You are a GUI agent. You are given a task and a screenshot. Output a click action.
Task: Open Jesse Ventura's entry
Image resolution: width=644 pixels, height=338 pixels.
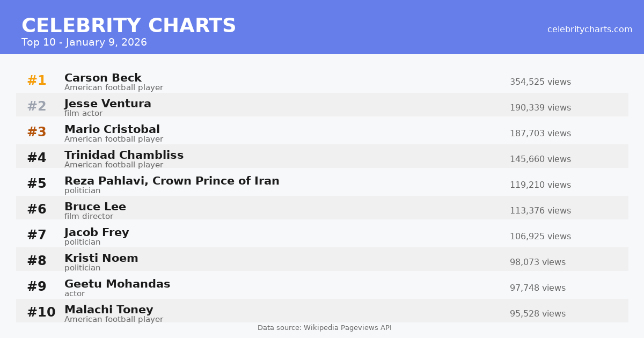coord(108,104)
